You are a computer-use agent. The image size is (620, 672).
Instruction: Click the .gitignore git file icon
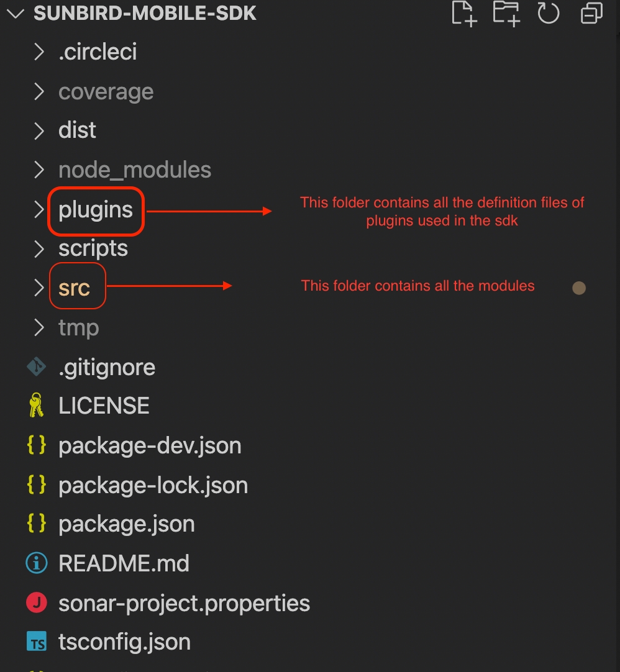[x=37, y=367]
